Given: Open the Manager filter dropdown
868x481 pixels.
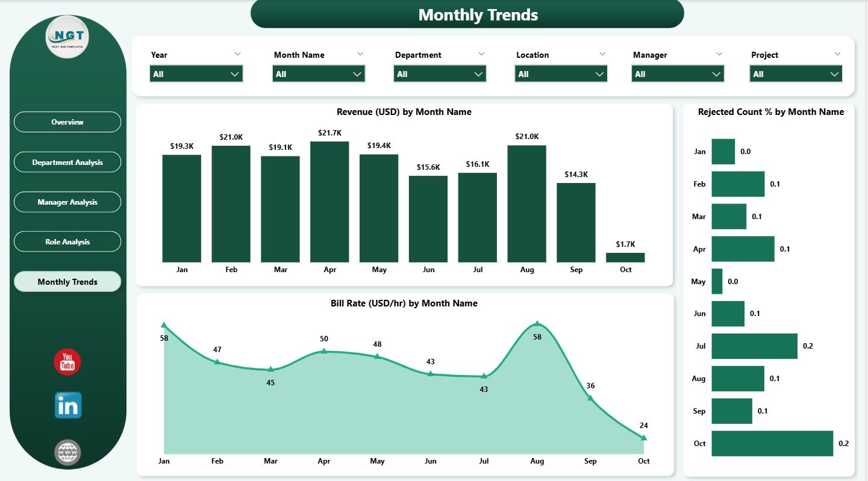Looking at the screenshot, I should pyautogui.click(x=677, y=73).
